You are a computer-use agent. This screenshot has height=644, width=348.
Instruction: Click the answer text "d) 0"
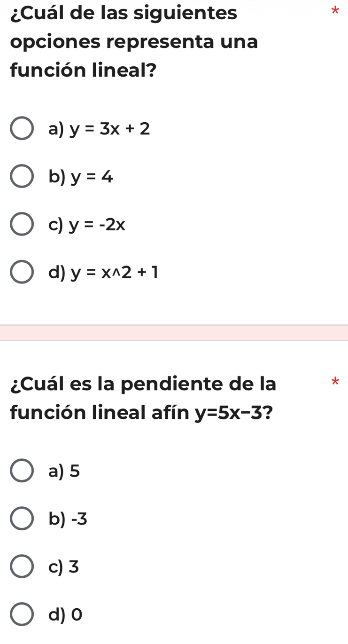(x=65, y=615)
